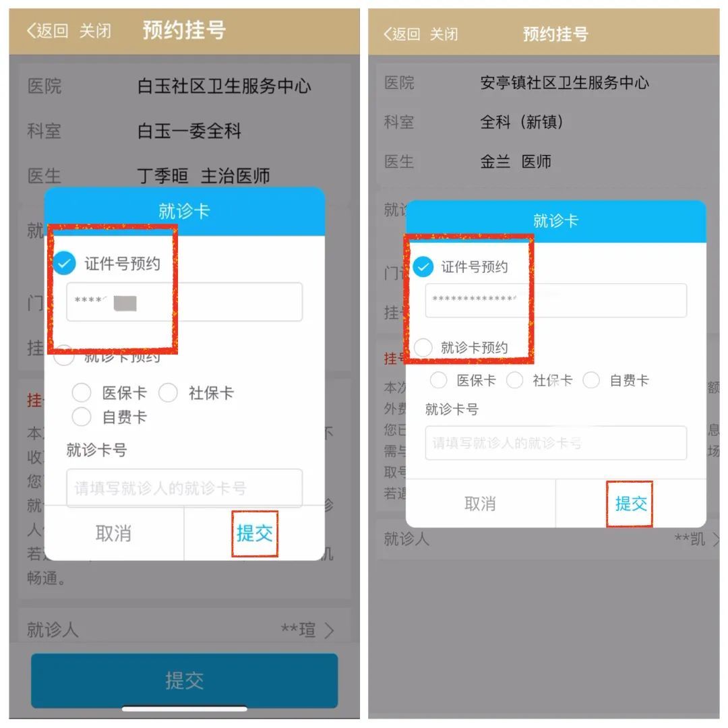
Task: Open 就诊人 chevron next to **凯
Action: [x=716, y=539]
